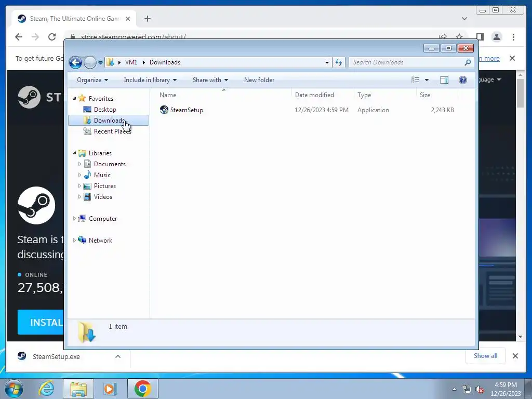Screen dimensions: 532x399
Task: Click Explorer's forward navigation arrow
Action: click(x=90, y=62)
